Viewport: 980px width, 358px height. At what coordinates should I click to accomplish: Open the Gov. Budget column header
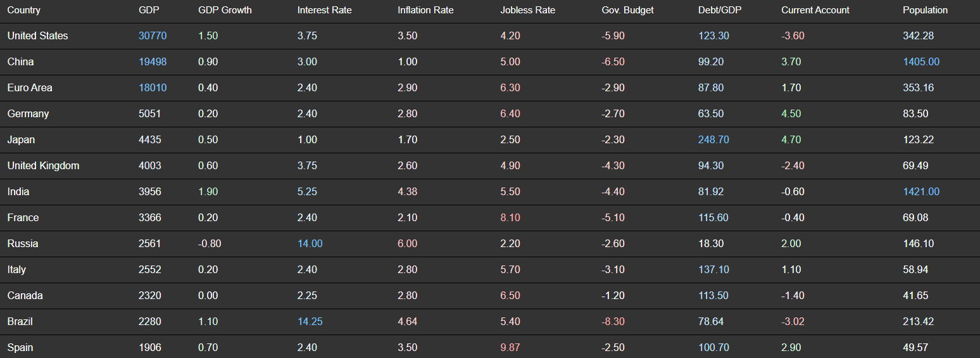[x=627, y=10]
